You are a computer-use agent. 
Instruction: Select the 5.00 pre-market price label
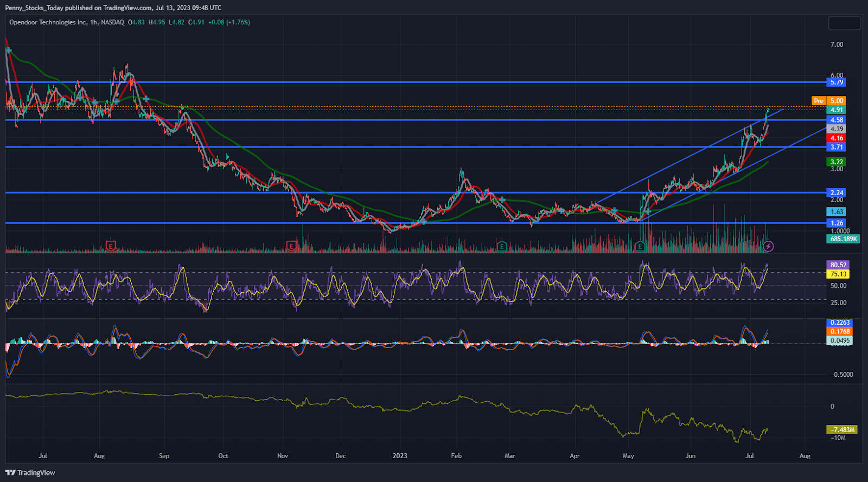837,101
